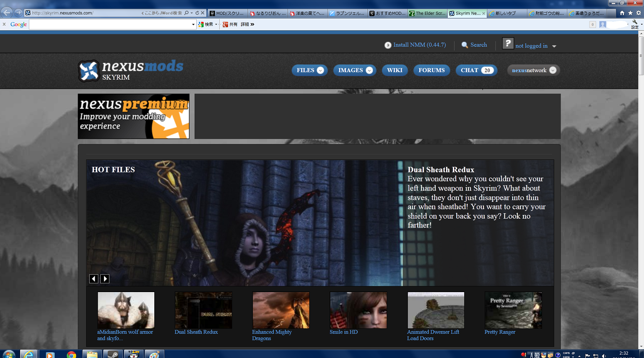Switch to the ラブンツェル tab
Screen dimensions: 644x358
(x=348, y=13)
